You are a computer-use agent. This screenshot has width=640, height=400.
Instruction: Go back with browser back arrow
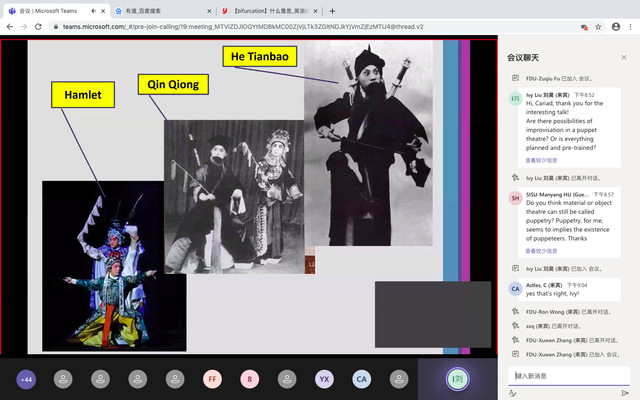[9, 27]
